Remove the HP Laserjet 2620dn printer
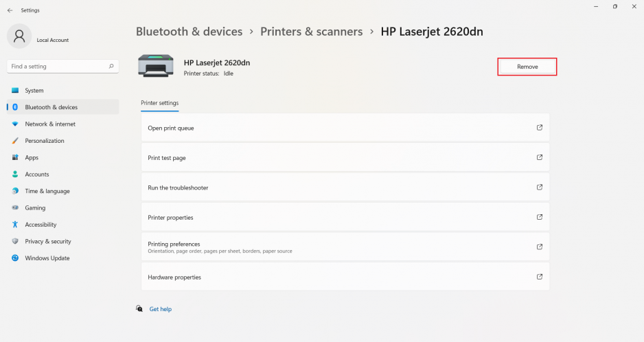 (x=527, y=67)
